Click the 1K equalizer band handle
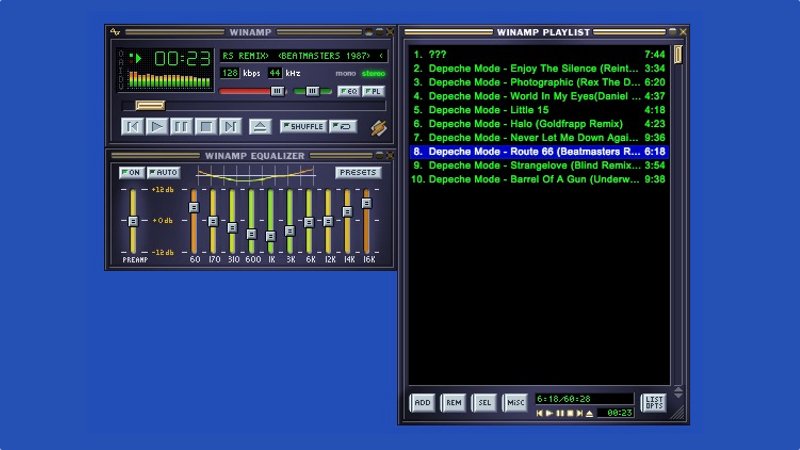Image resolution: width=800 pixels, height=450 pixels. [271, 236]
